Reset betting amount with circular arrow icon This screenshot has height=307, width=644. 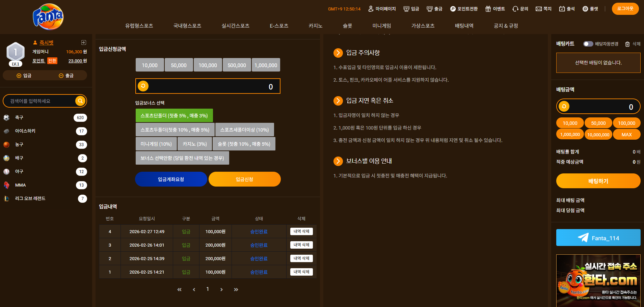(564, 107)
